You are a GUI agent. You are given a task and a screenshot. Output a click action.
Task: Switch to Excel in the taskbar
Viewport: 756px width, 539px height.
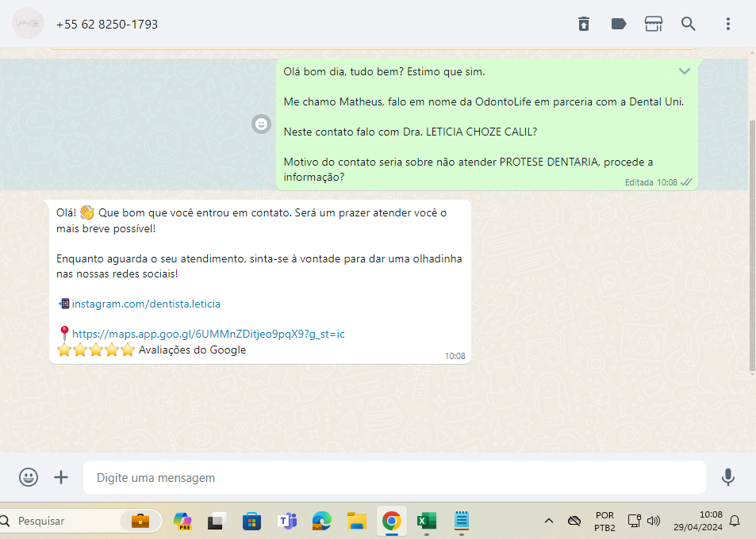pyautogui.click(x=427, y=522)
